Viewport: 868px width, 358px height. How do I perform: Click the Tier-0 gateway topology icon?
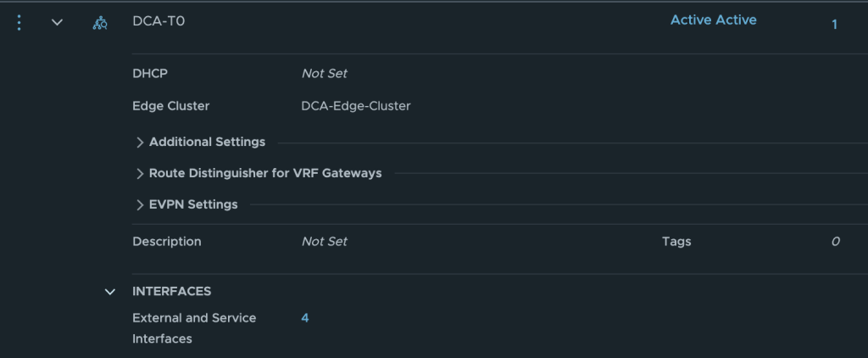[100, 23]
